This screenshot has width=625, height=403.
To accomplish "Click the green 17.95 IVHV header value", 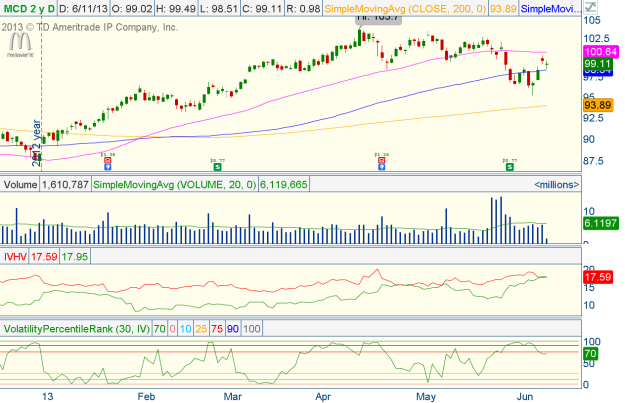I will click(75, 256).
